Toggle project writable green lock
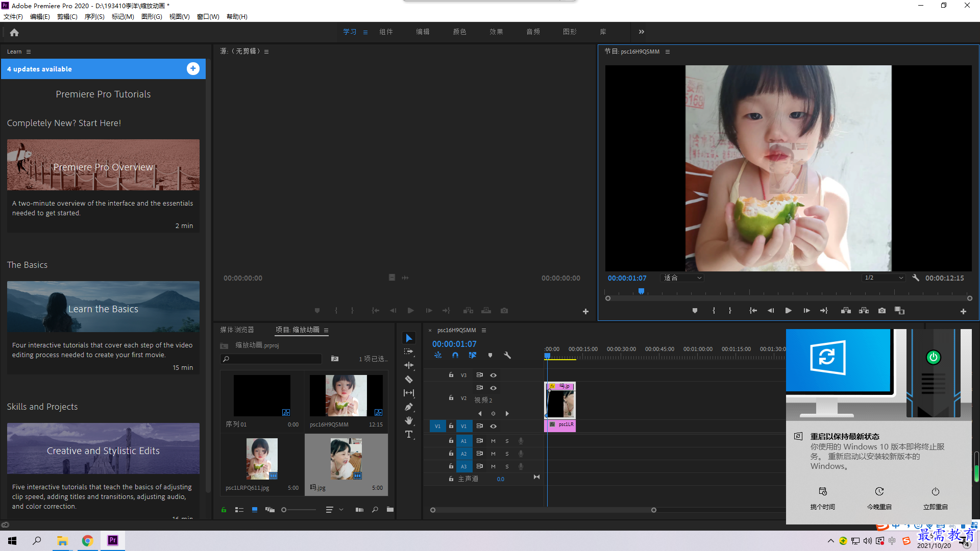Screen dimensions: 980x551 click(x=224, y=510)
